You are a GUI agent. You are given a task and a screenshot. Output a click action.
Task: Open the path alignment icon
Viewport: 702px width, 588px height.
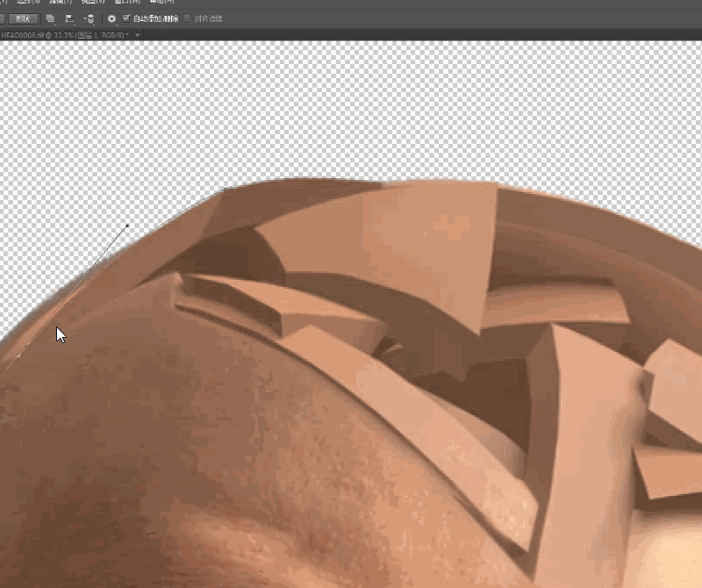pos(69,18)
